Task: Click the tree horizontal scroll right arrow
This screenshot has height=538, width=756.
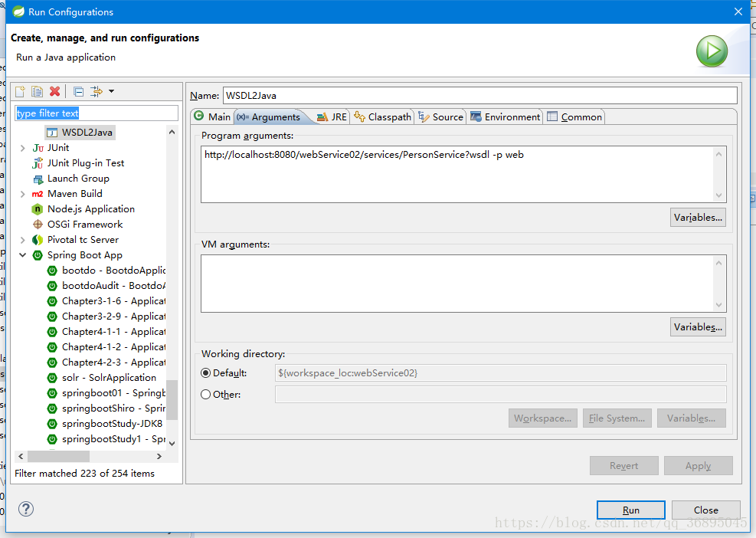Action: (159, 457)
